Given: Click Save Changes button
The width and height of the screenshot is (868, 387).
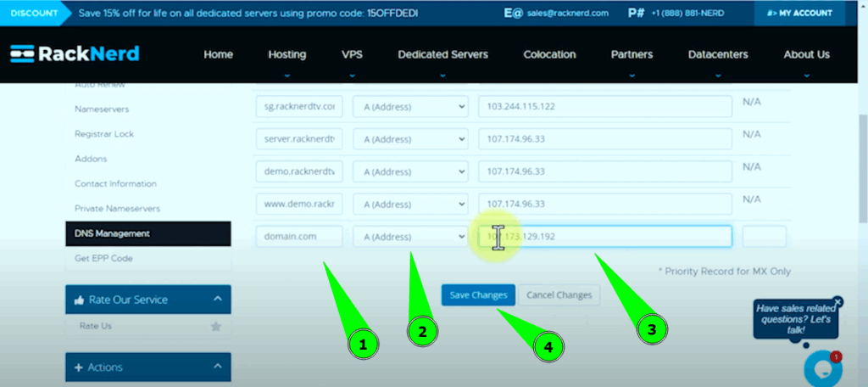Looking at the screenshot, I should (x=478, y=295).
